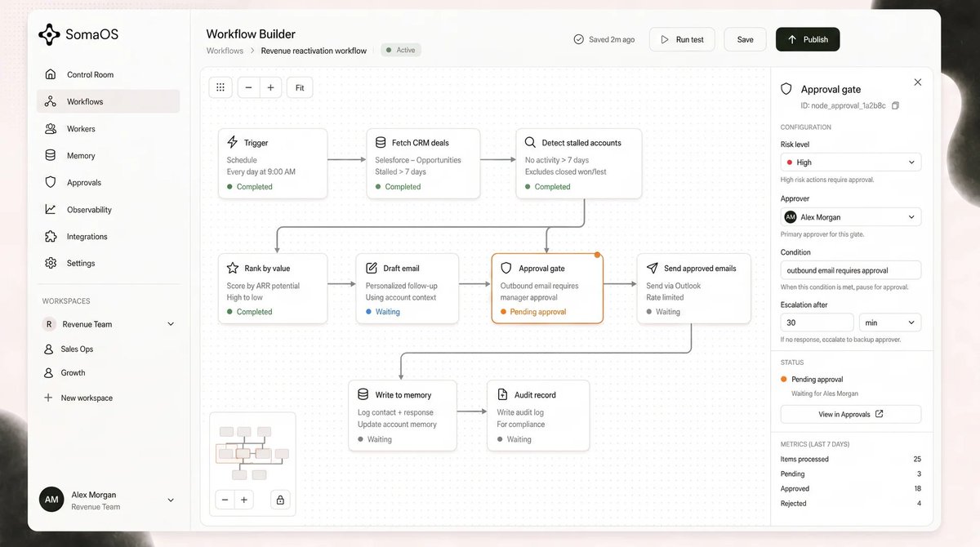Click the Send approved emails paper-plane icon
The width and height of the screenshot is (980, 547).
652,268
